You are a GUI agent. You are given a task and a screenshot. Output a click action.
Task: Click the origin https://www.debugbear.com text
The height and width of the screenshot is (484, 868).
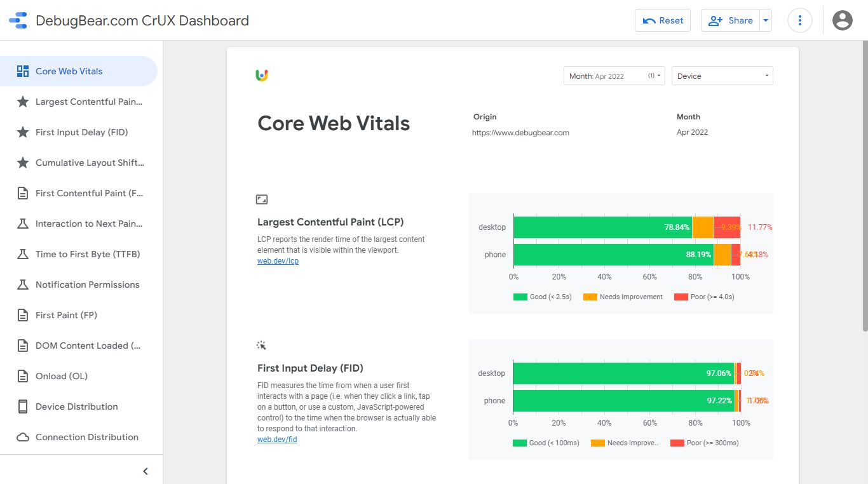[x=520, y=133]
